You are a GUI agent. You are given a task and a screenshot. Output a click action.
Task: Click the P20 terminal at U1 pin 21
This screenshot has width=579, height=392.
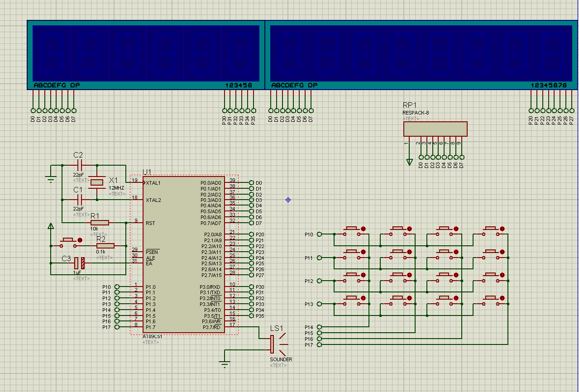click(x=251, y=234)
